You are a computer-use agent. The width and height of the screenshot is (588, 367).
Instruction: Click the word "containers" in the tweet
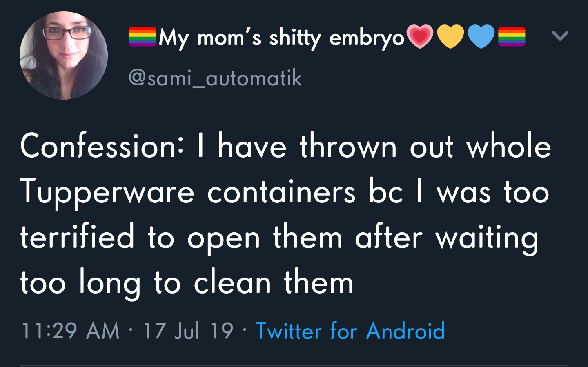(x=281, y=193)
